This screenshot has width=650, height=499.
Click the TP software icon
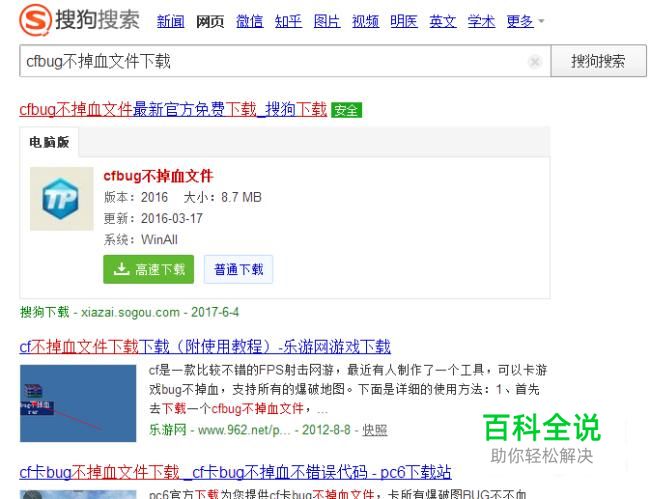tap(61, 199)
